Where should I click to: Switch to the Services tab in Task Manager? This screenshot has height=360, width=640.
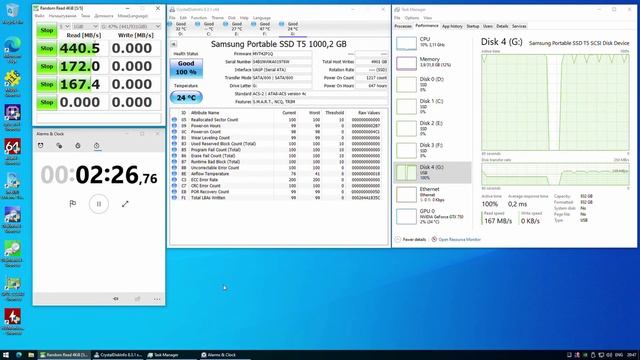click(519, 26)
